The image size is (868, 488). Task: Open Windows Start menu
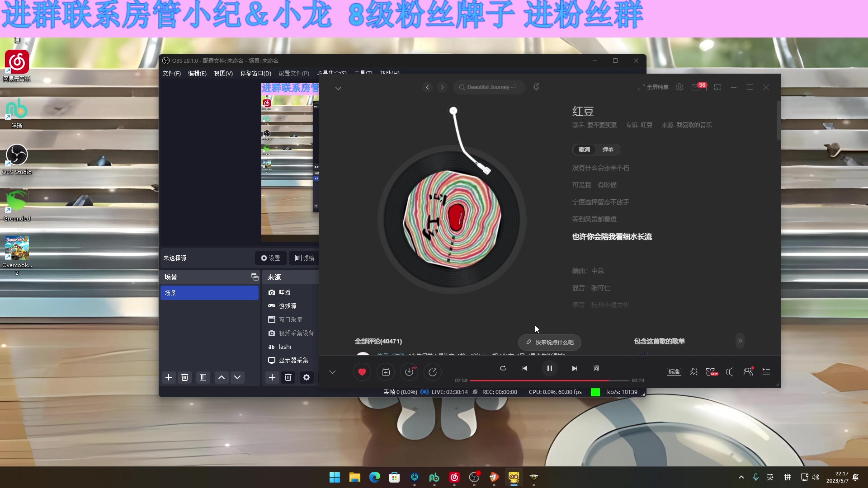pyautogui.click(x=335, y=477)
